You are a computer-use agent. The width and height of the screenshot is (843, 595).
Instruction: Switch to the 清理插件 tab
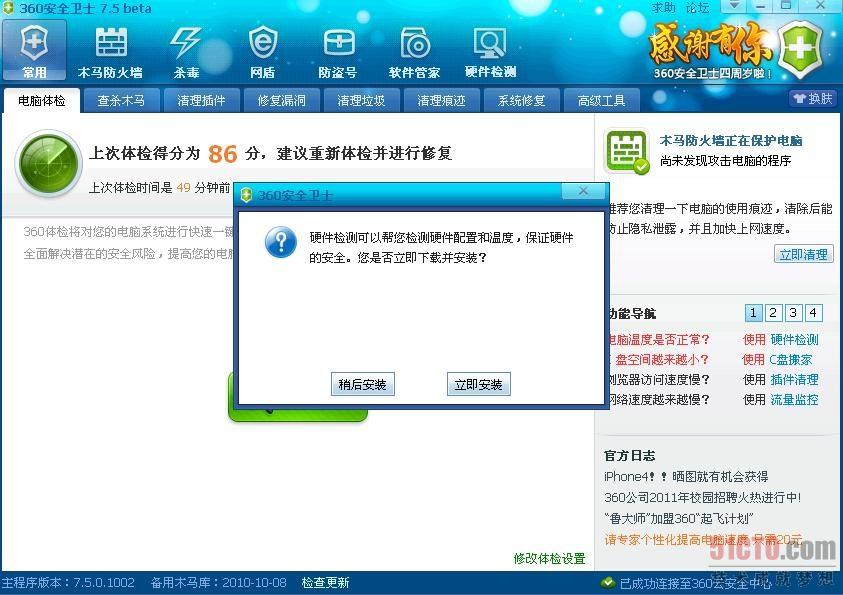click(x=201, y=101)
